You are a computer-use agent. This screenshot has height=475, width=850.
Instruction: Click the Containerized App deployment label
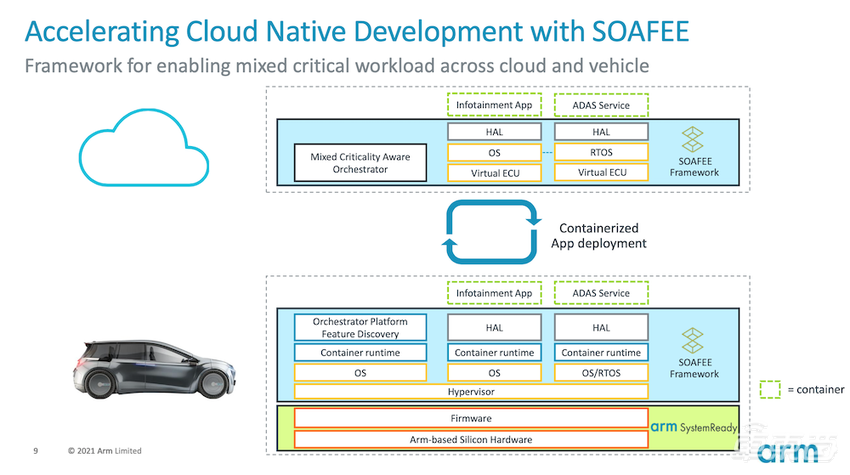tap(598, 236)
